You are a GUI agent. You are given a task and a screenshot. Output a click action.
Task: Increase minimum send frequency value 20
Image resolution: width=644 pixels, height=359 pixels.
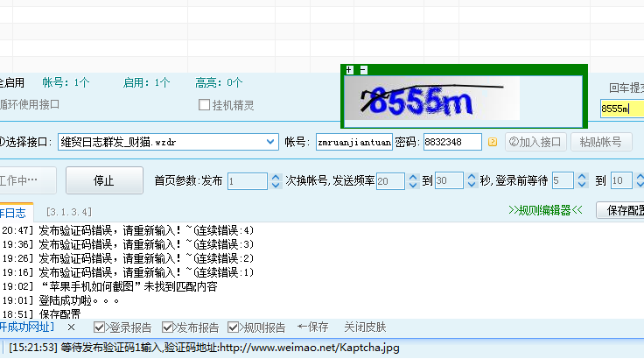click(413, 177)
